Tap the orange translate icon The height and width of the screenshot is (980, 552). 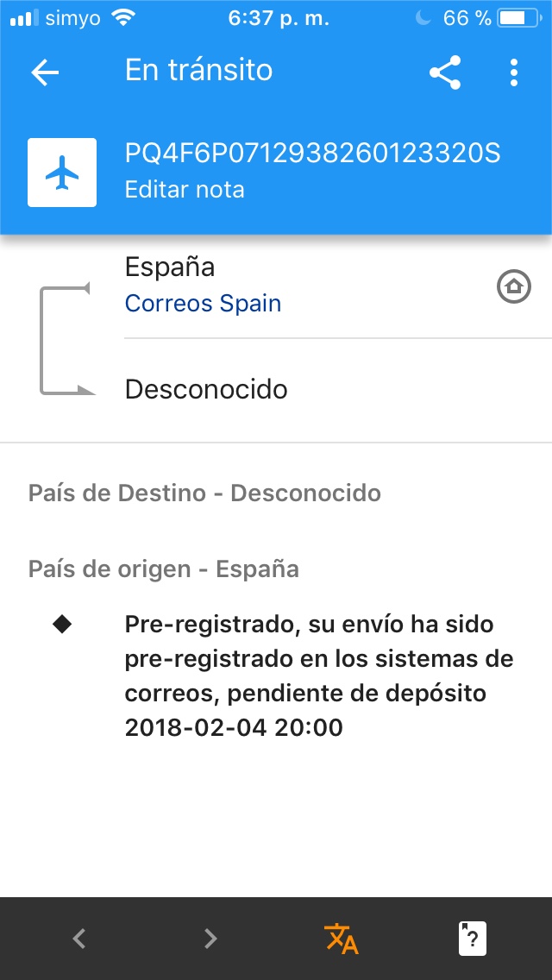tap(342, 938)
